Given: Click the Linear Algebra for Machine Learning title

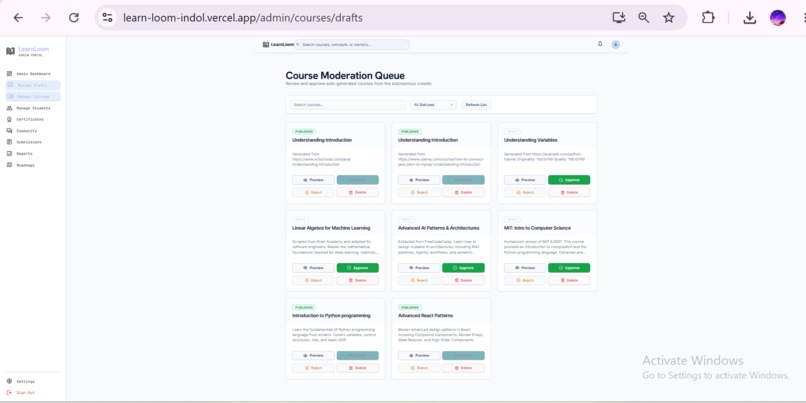Looking at the screenshot, I should point(331,228).
